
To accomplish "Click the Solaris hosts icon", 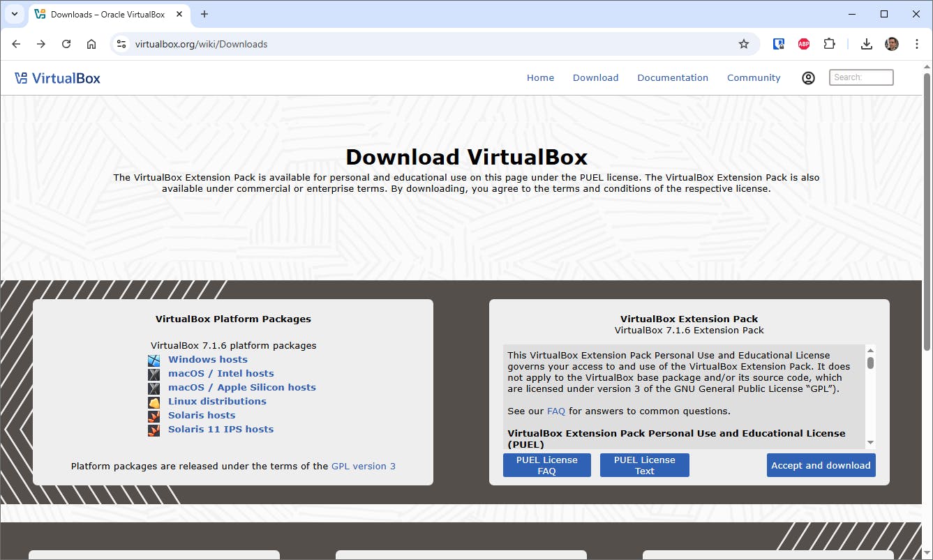I will [154, 416].
